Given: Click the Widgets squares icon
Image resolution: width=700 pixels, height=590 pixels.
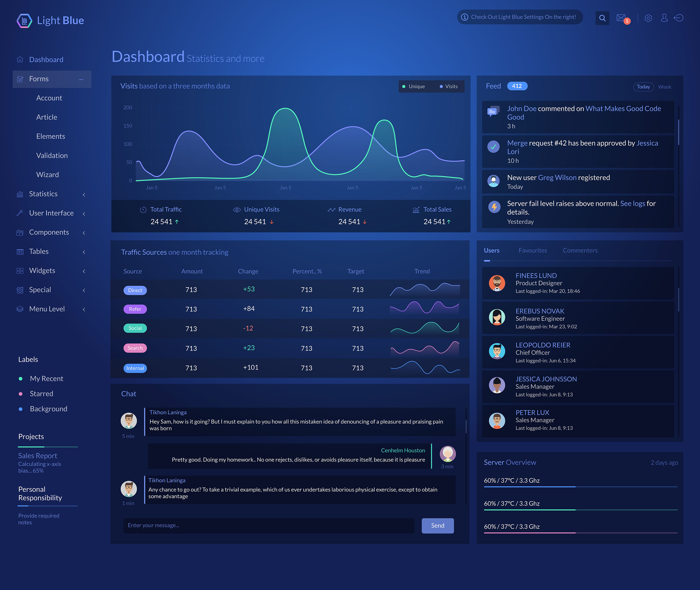Looking at the screenshot, I should coord(20,271).
